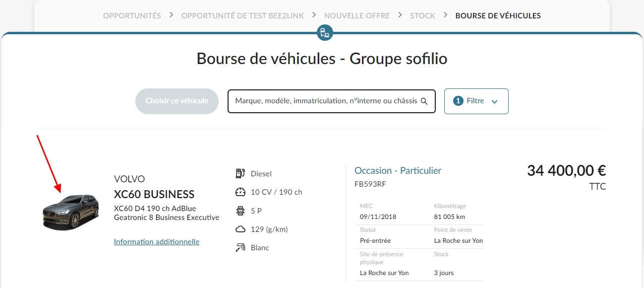Click the Filtre count badge showing 1

(458, 101)
